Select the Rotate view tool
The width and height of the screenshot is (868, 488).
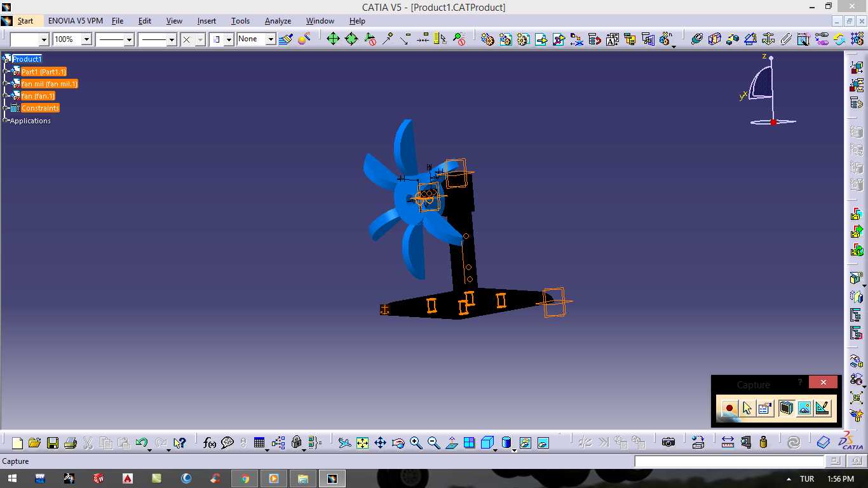point(398,443)
